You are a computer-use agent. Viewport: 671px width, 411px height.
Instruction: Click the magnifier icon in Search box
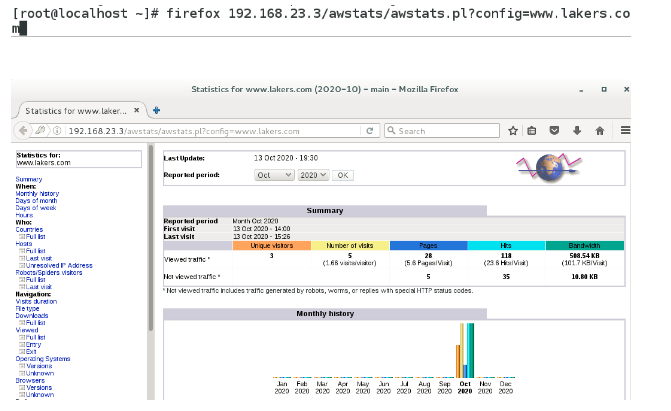coord(391,130)
